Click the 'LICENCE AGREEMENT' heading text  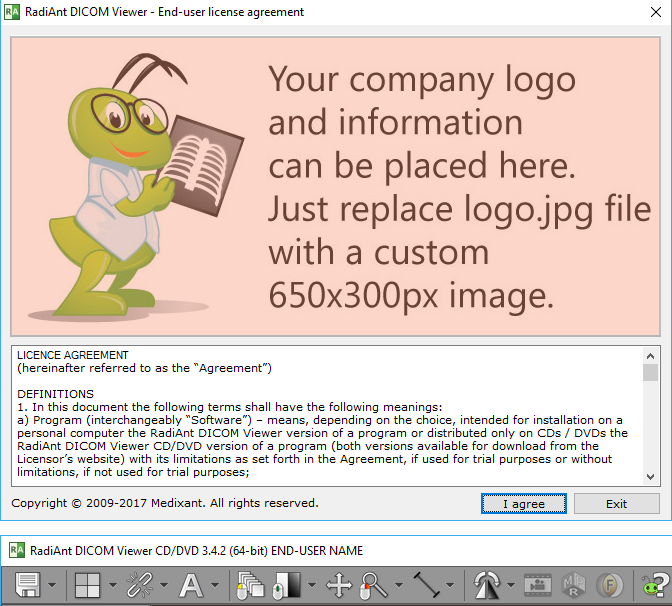tap(72, 355)
